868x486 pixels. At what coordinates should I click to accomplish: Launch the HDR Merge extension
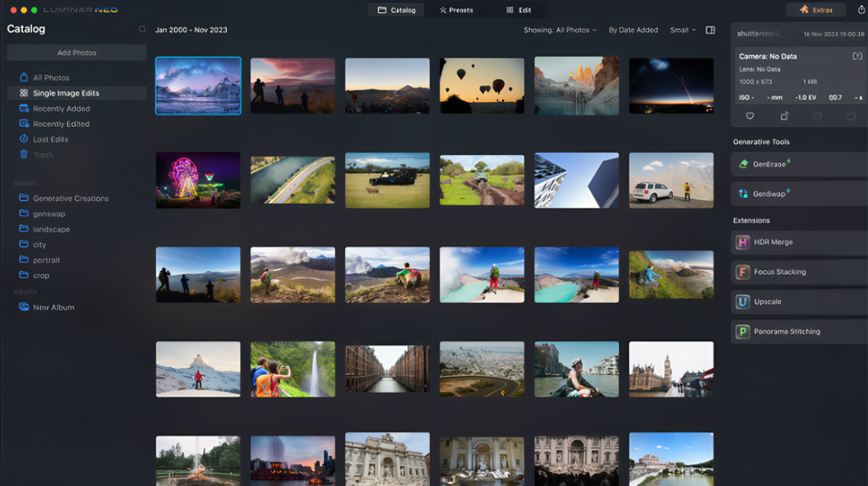[799, 242]
